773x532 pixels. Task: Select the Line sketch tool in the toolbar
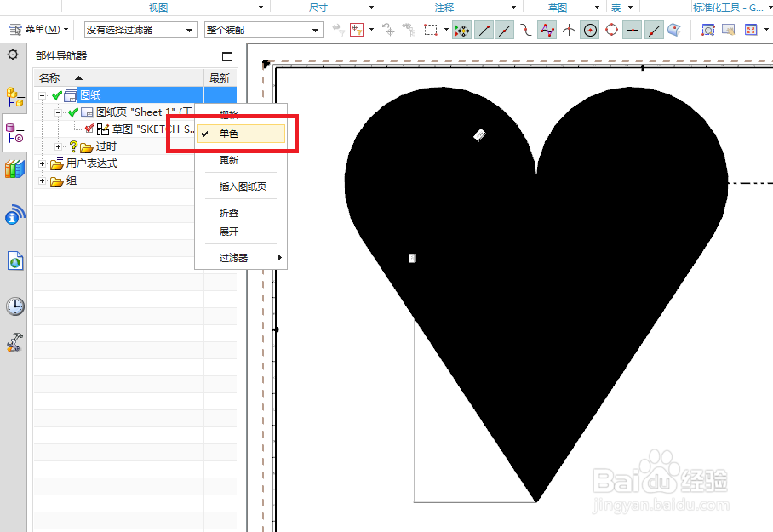coord(484,30)
